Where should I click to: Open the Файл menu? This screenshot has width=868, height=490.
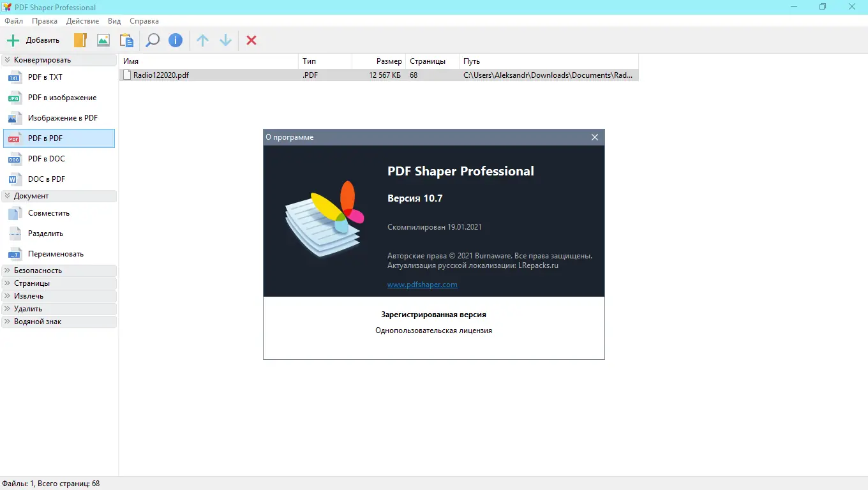pyautogui.click(x=13, y=21)
